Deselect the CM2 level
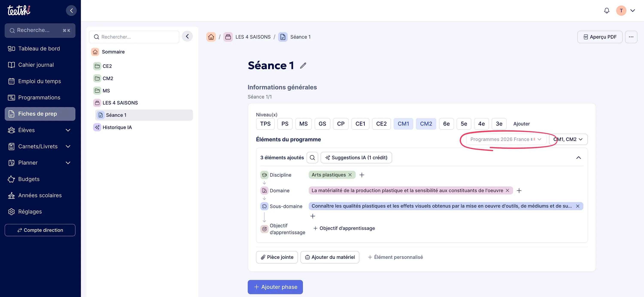 426,124
